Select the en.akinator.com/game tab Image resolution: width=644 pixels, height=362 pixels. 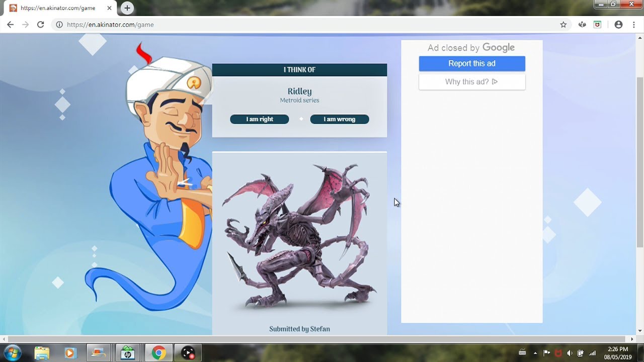(x=60, y=8)
